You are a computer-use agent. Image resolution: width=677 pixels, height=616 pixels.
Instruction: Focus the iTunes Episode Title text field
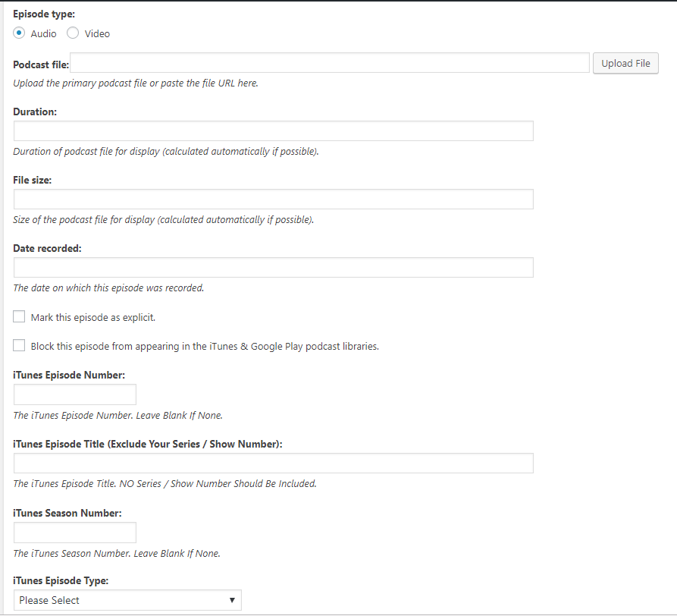(273, 464)
